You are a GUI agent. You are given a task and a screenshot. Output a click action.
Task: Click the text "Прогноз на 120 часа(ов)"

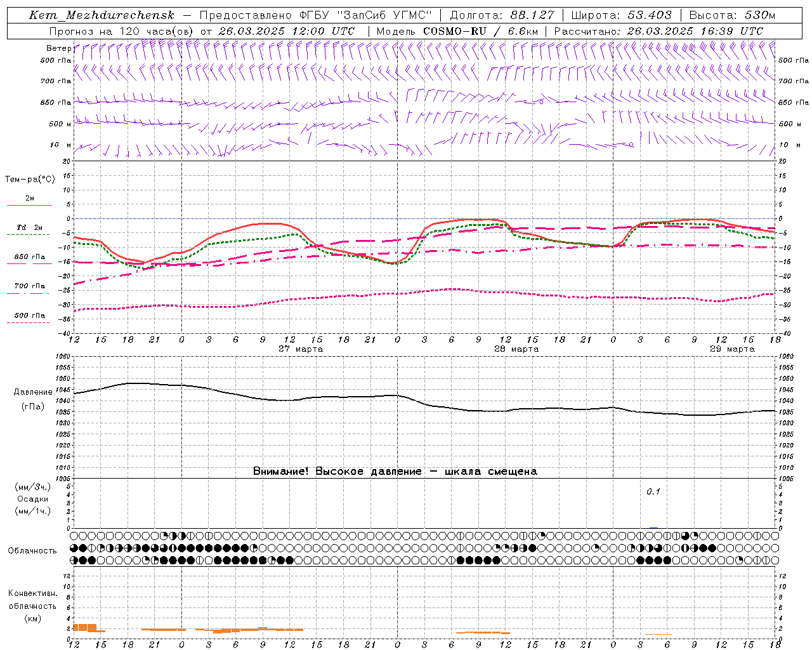[x=122, y=31]
